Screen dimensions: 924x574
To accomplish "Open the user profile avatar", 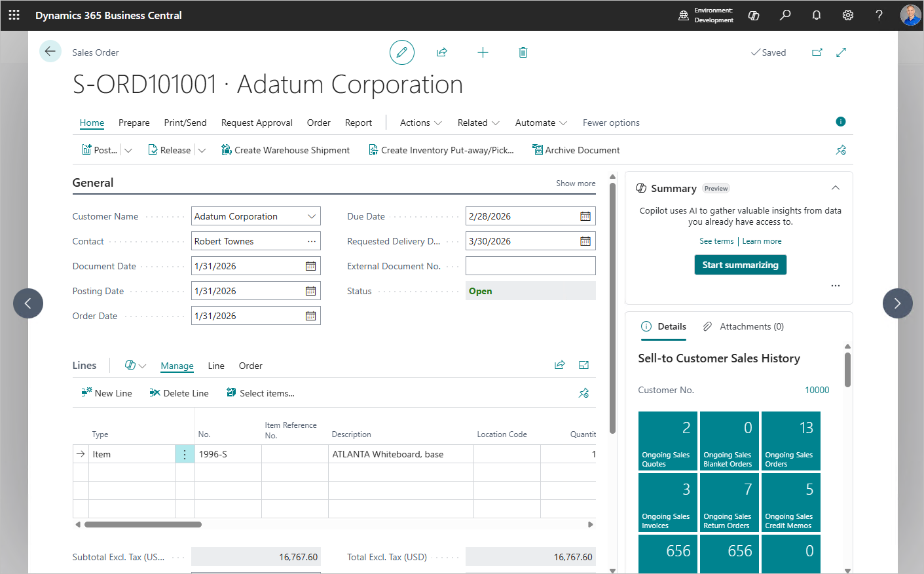I will coord(910,15).
